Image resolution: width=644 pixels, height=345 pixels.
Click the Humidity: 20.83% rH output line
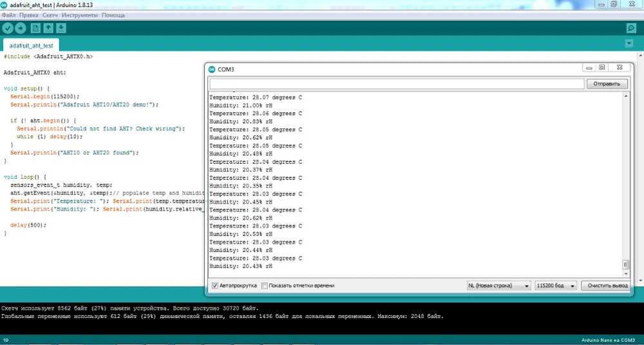[x=241, y=121]
